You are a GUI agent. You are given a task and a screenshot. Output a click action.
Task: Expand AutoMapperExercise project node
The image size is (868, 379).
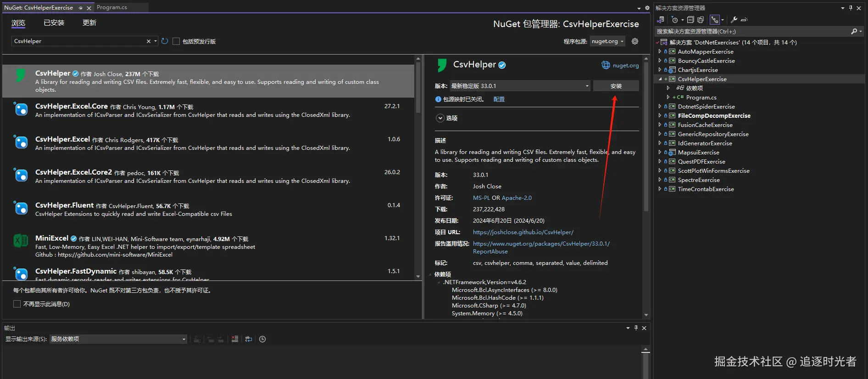660,51
